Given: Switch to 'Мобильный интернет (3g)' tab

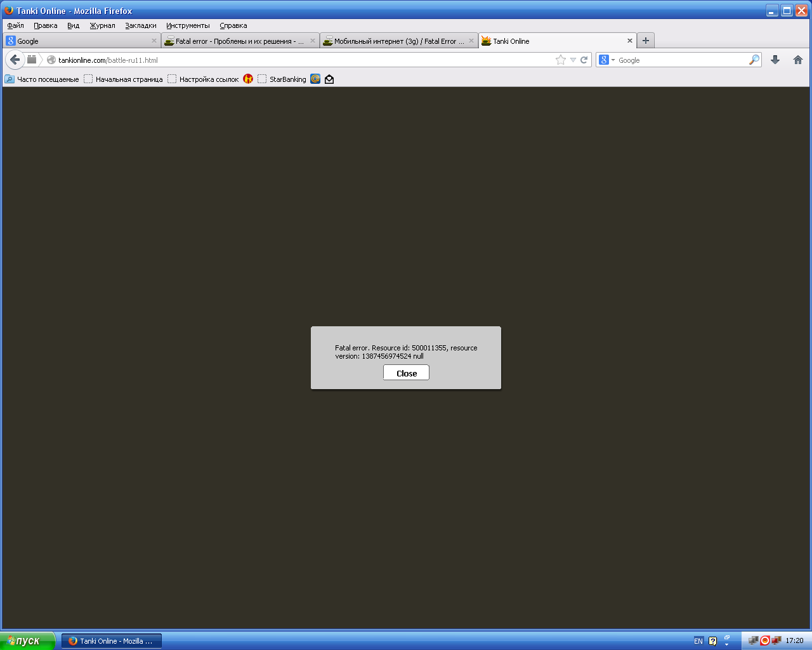Looking at the screenshot, I should tap(398, 41).
